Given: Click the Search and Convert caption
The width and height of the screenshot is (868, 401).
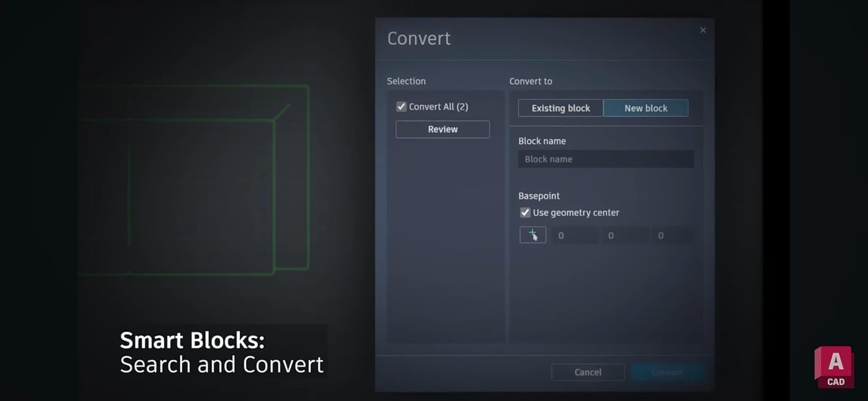Looking at the screenshot, I should click(222, 365).
